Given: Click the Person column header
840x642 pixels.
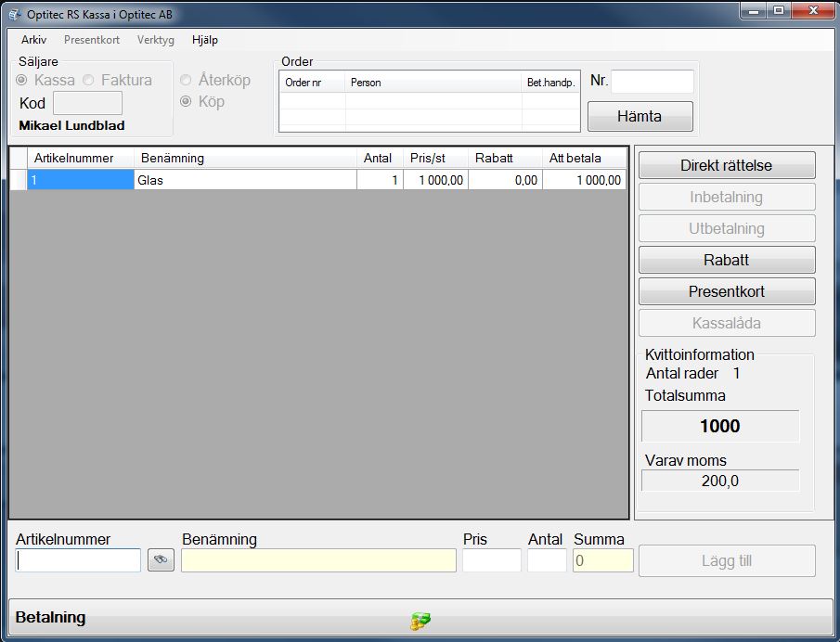Looking at the screenshot, I should (433, 83).
